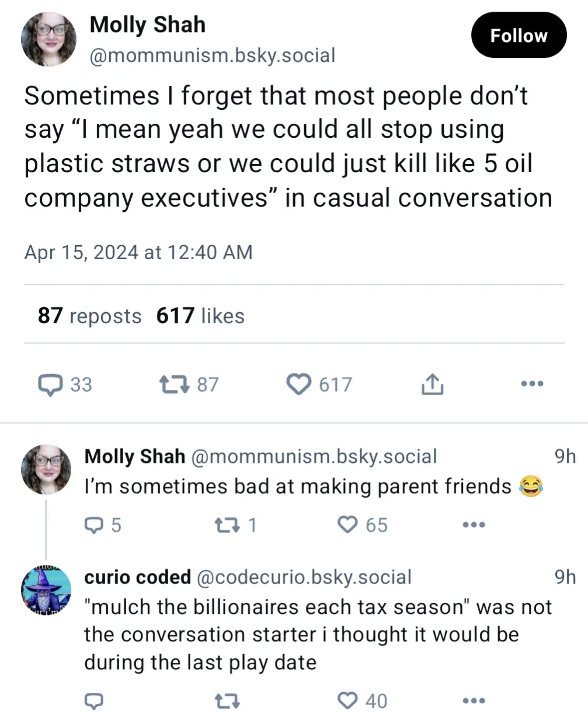Screen dimensions: 588x712
Task: Repost the main Molly Shah post
Action: 173,384
